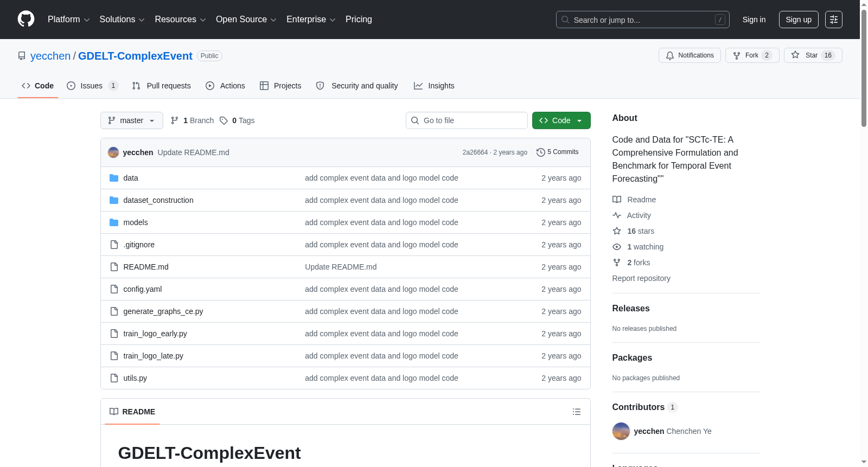Click the watching eye icon
Image resolution: width=868 pixels, height=467 pixels.
617,247
